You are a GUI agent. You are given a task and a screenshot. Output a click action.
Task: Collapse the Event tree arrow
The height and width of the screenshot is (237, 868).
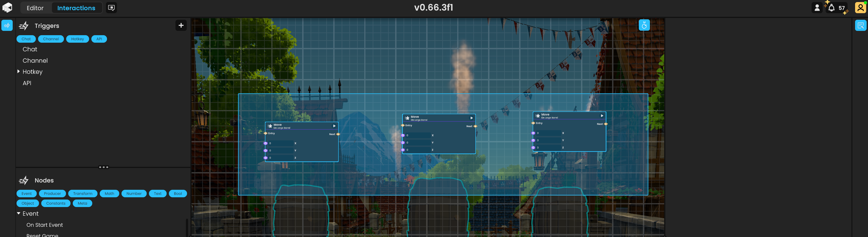[x=19, y=213]
